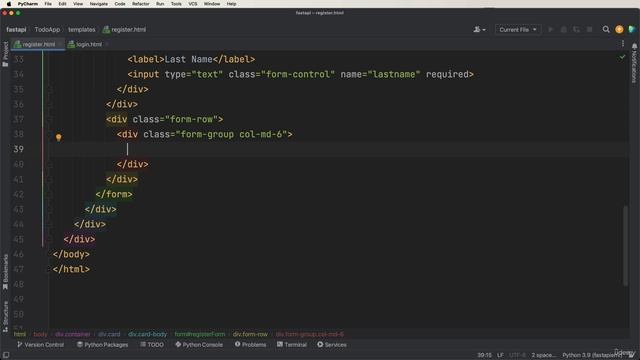Open the Notifications tool window

point(634,63)
